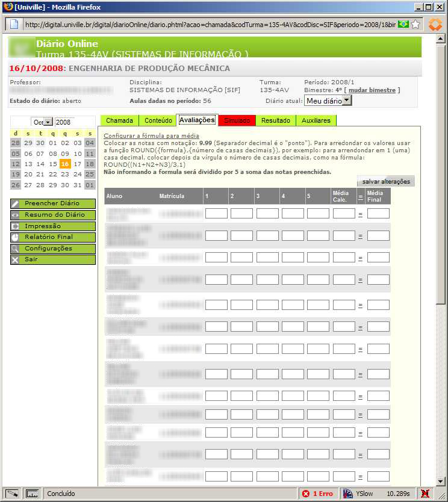
Task: Click the red X icon at status bar right
Action: click(x=425, y=494)
